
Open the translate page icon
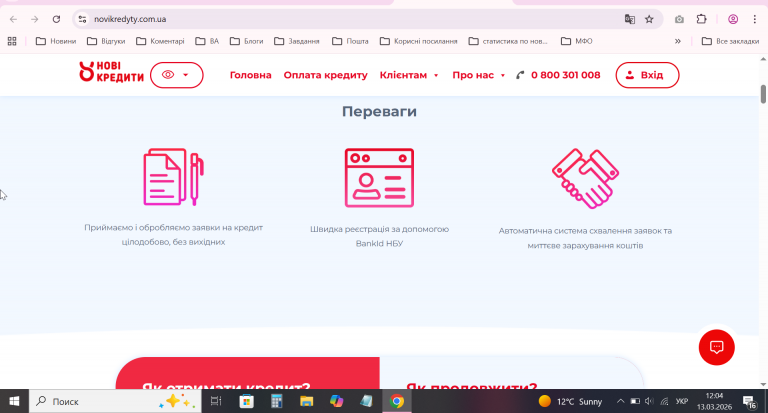point(629,19)
